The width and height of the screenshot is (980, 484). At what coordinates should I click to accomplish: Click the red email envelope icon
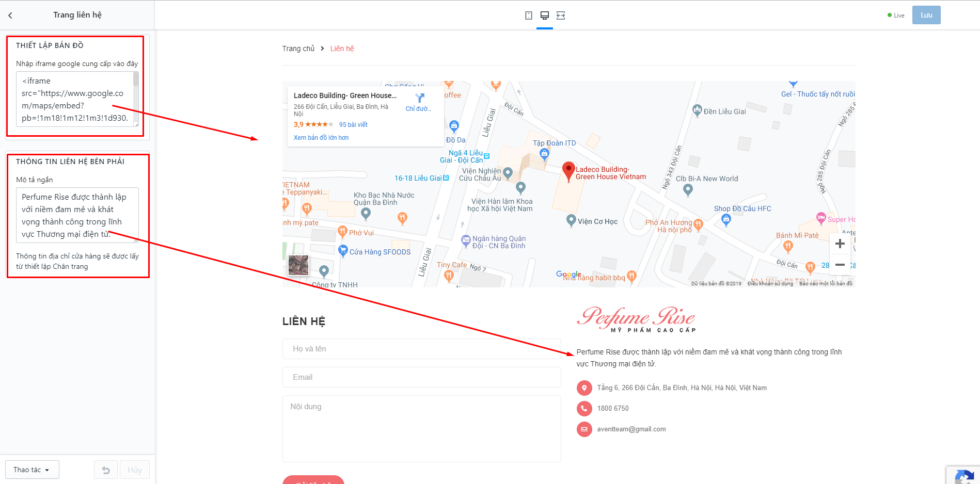pos(584,429)
